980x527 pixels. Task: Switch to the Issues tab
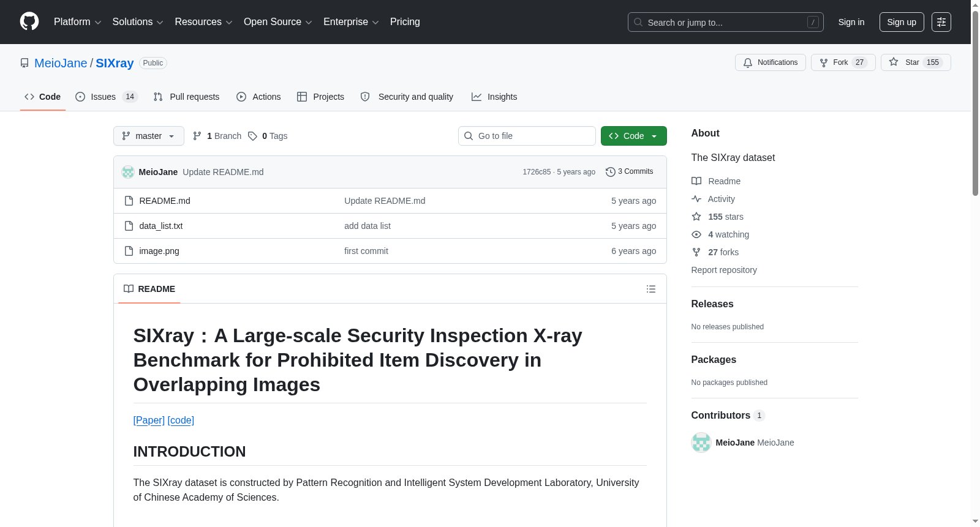click(107, 97)
